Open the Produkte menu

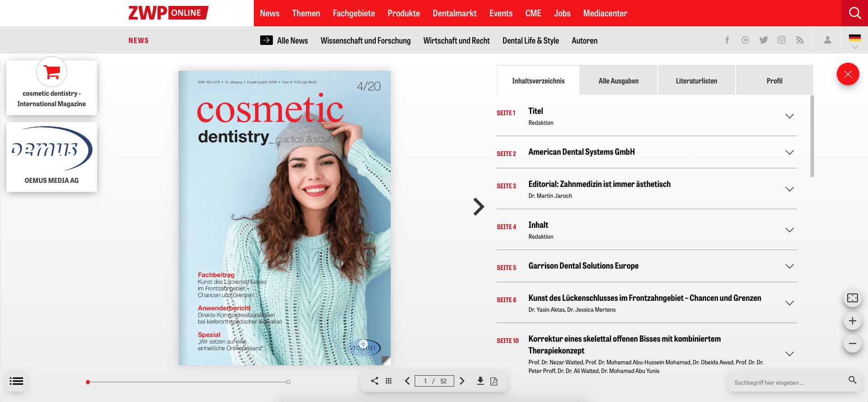[403, 13]
